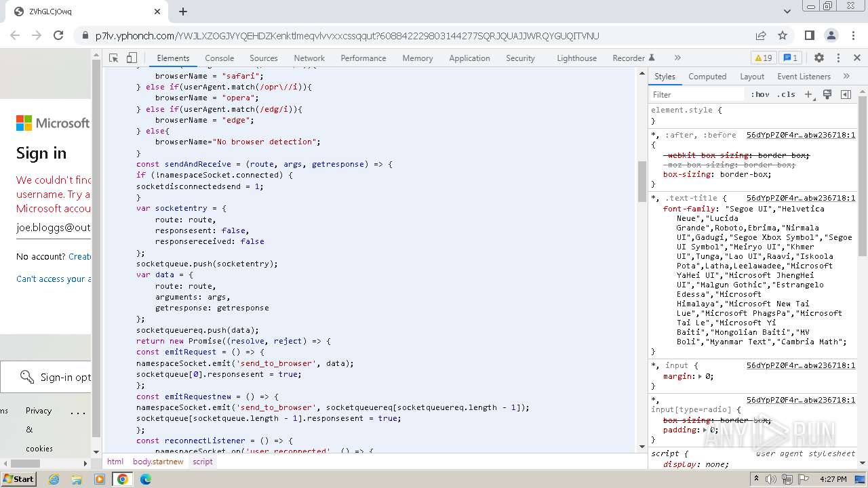Toggle the rendering emulations paintbrush icon
868x488 pixels.
coord(827,95)
